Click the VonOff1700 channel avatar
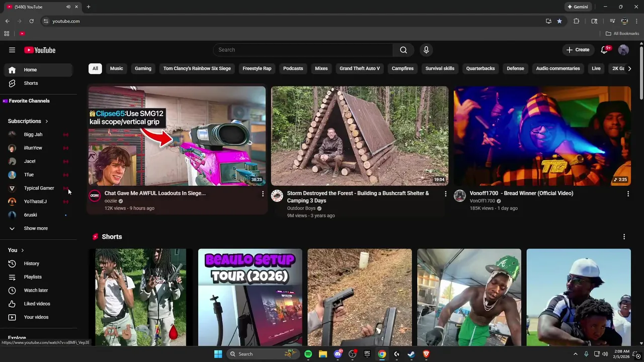This screenshot has height=362, width=644. click(x=460, y=196)
